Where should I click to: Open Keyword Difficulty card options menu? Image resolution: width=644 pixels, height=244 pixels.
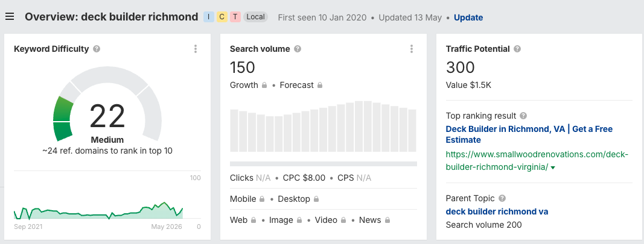(x=196, y=49)
